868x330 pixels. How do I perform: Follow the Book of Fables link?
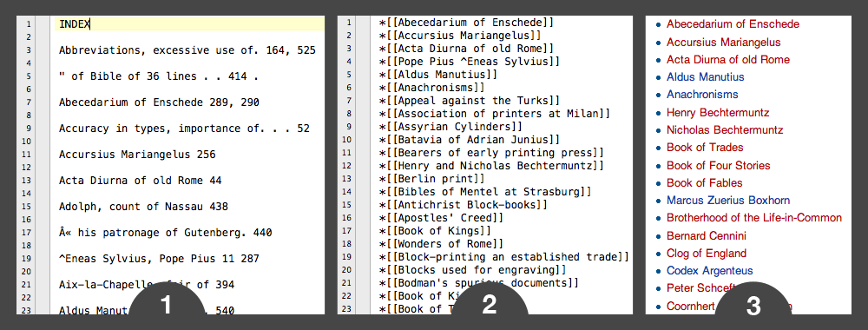point(704,182)
